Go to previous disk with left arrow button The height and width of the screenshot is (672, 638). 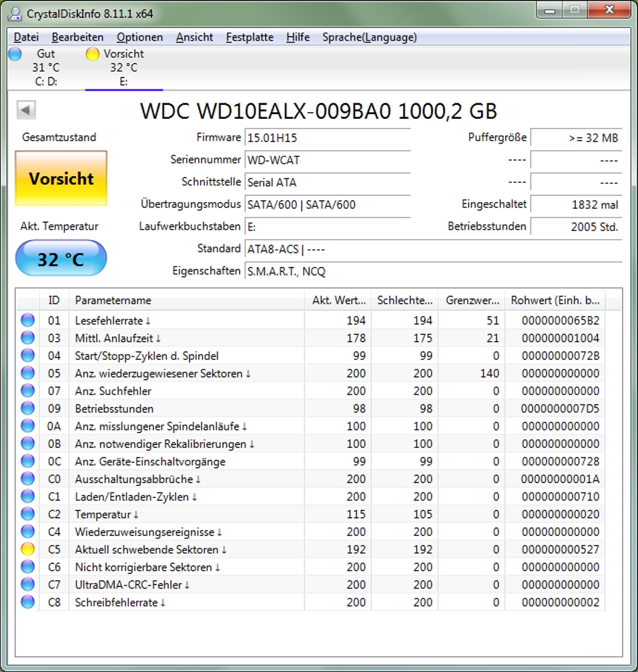26,109
